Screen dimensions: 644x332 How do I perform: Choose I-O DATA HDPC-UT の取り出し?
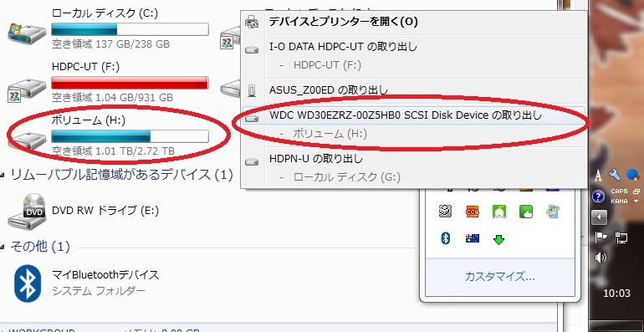[x=344, y=47]
